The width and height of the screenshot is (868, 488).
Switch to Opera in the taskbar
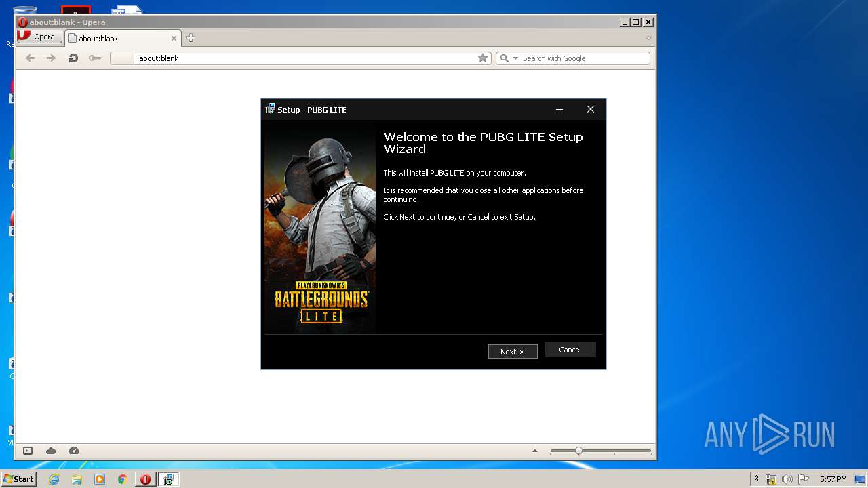[x=145, y=479]
